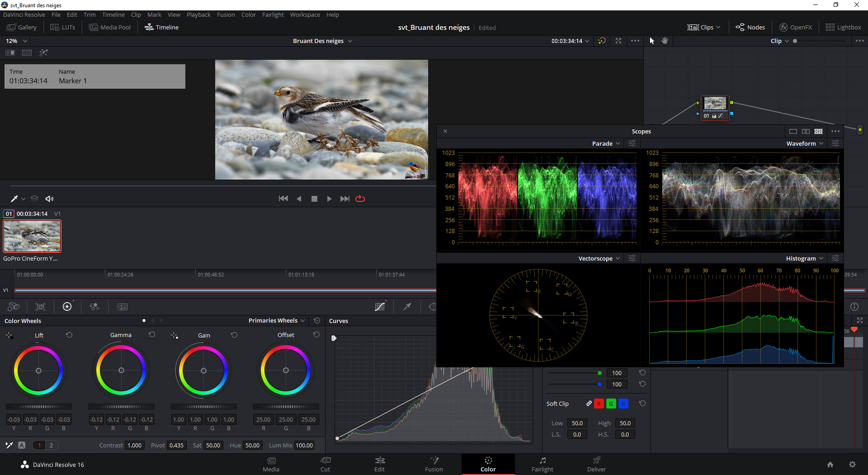Open the RGB Mixer palette icon

(x=94, y=307)
